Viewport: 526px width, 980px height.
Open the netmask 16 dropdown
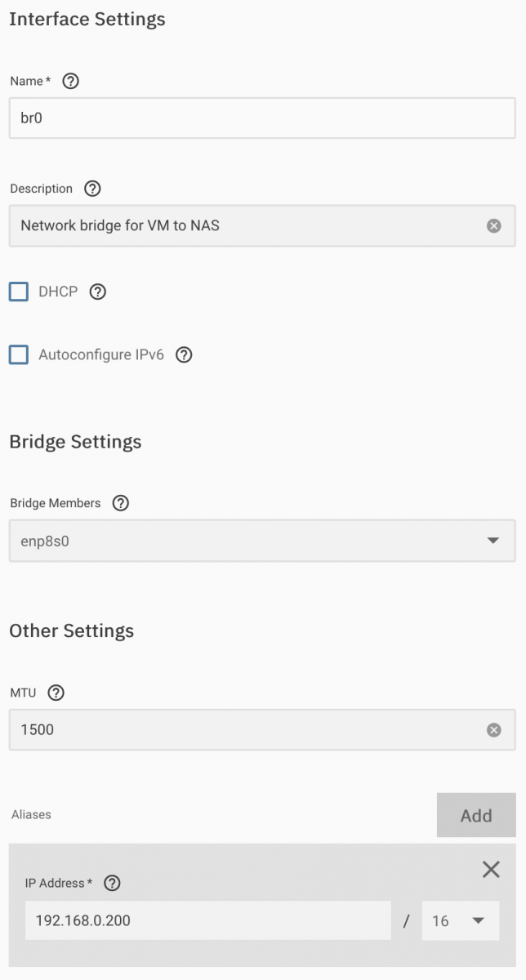[x=461, y=921]
